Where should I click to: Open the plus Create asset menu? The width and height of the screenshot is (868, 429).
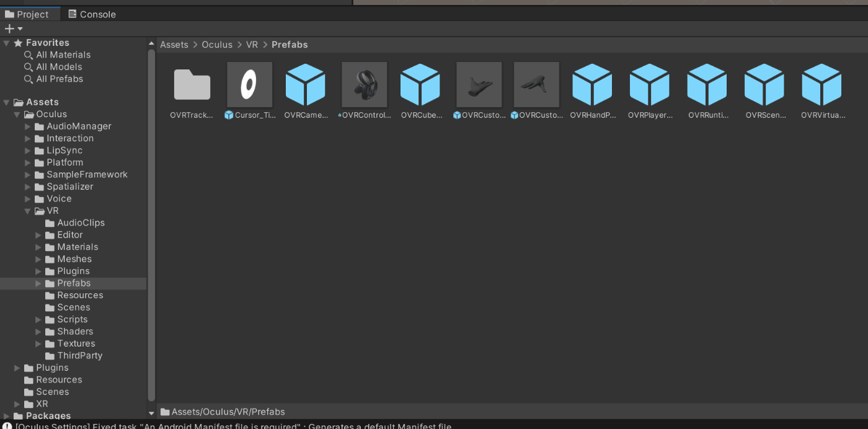(13, 29)
